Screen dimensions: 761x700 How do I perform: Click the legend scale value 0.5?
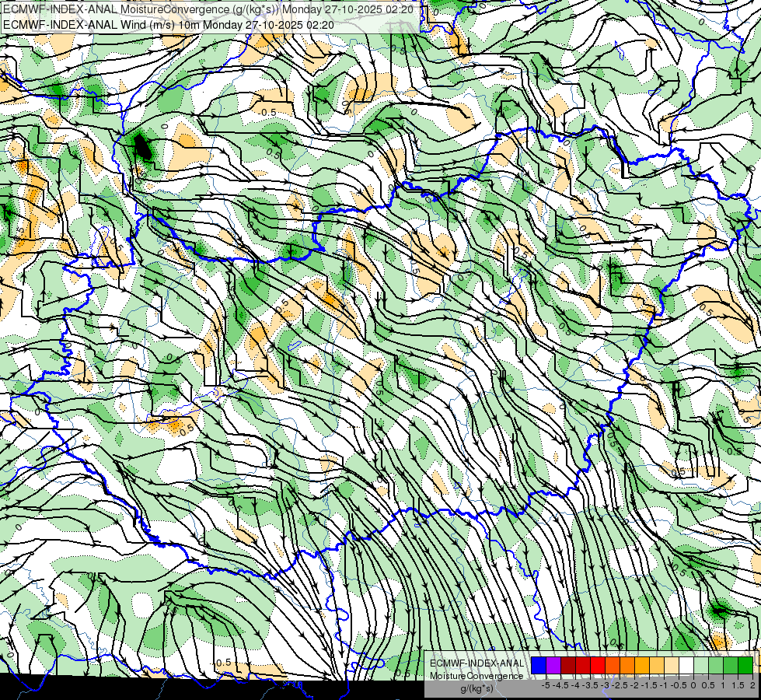(x=708, y=685)
